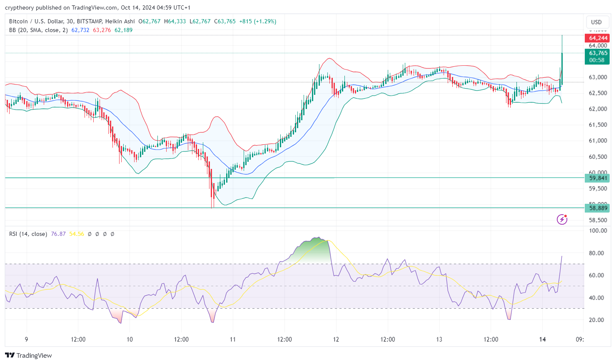The width and height of the screenshot is (616, 364).
Task: Click the BB basis value 62,732
Action: click(80, 30)
